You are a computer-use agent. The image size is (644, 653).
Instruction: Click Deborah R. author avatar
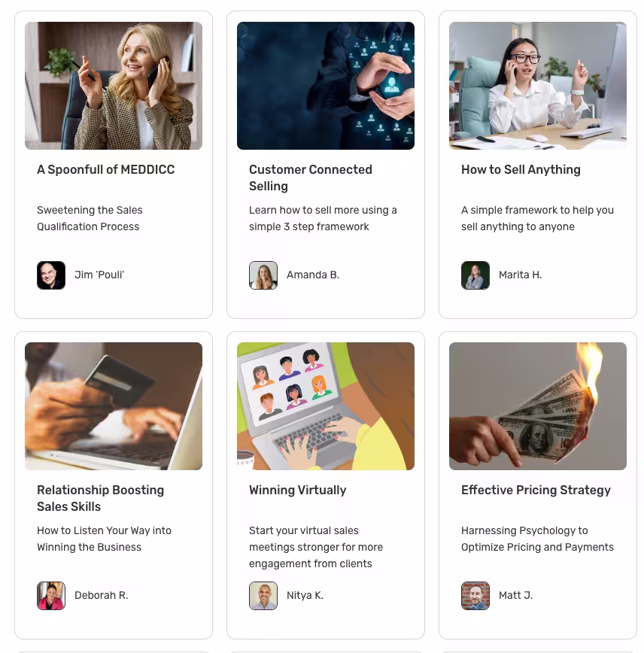coord(51,596)
